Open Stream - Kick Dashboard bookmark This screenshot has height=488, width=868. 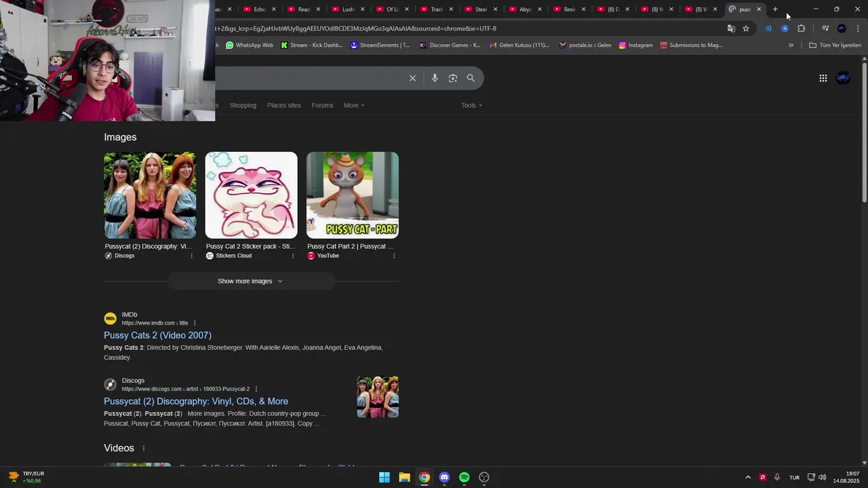tap(312, 45)
